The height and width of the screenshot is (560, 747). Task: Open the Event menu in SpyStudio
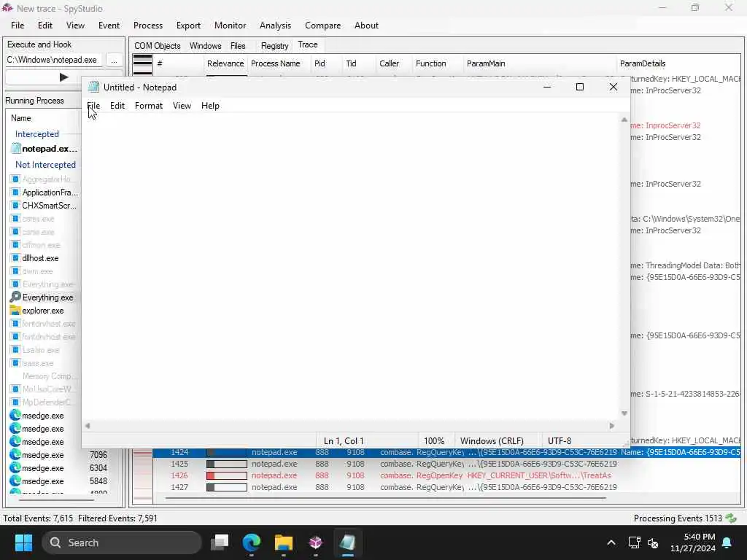(x=109, y=26)
